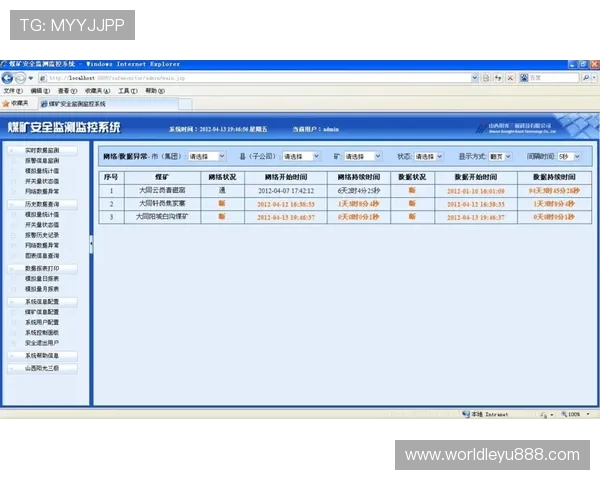The height and width of the screenshot is (480, 600).
Task: Click the 煤矿 column header
Action: click(x=162, y=177)
